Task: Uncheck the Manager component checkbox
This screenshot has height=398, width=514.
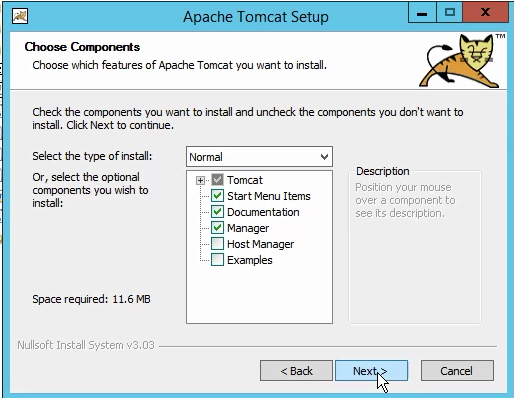Action: pos(217,228)
